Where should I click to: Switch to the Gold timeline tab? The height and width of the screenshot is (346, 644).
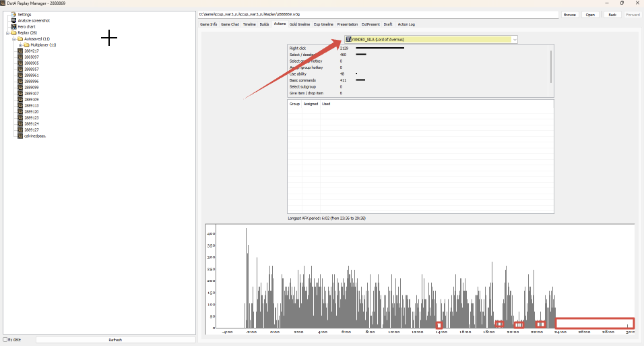point(300,24)
